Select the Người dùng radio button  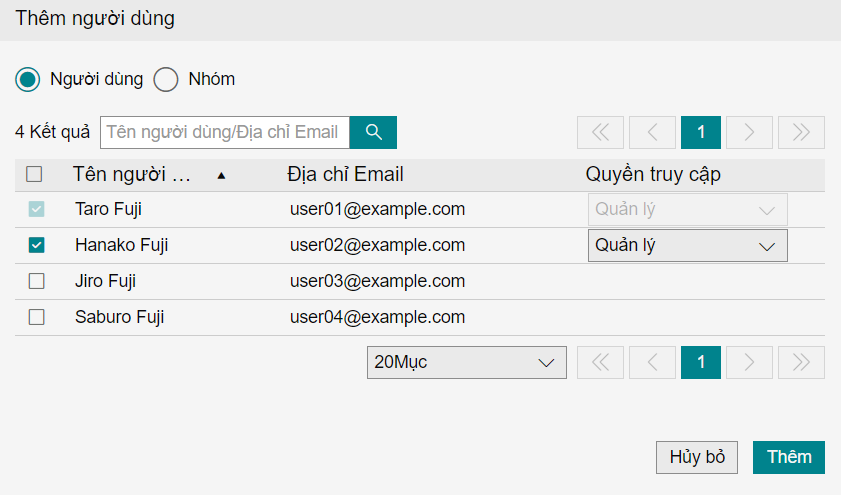pos(29,79)
